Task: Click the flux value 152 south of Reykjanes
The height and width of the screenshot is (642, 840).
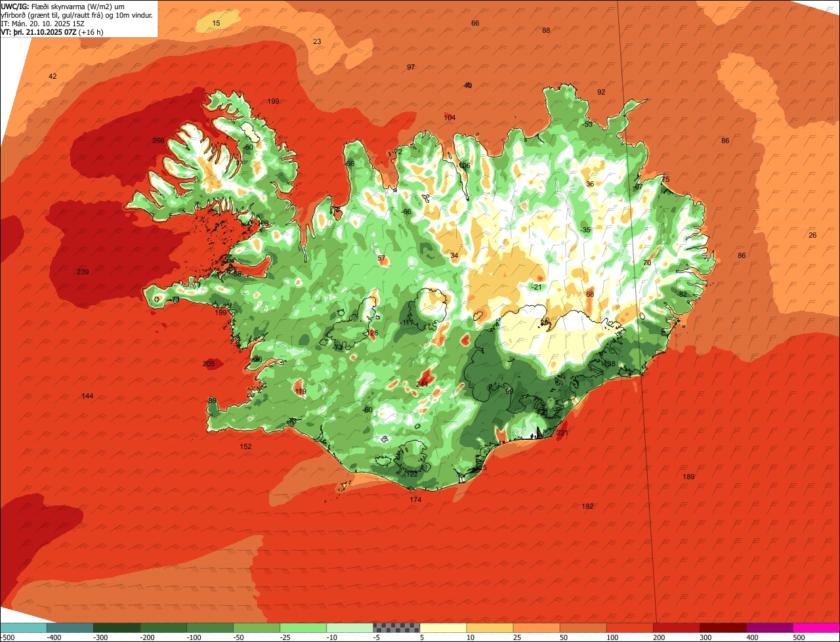Action: click(x=245, y=446)
